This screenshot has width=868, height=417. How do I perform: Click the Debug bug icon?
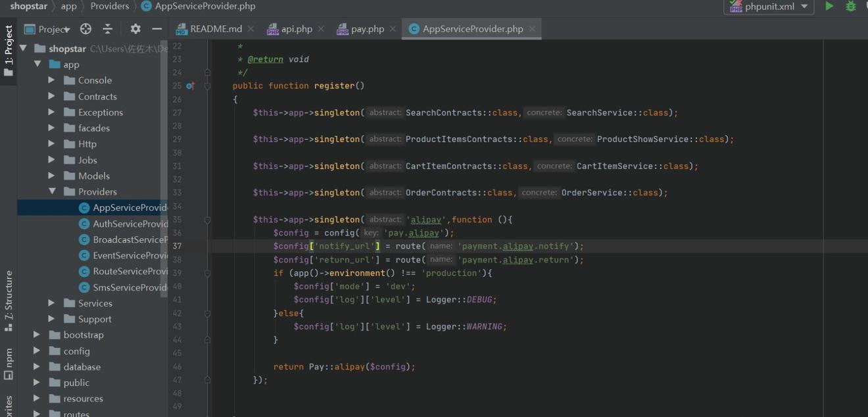851,6
